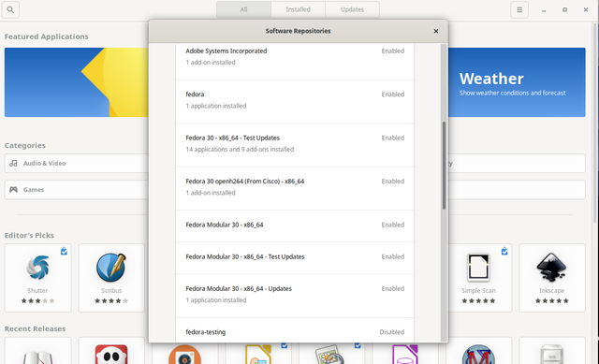599x364 pixels.
Task: Click the Editor's Picks heading
Action: click(x=29, y=235)
